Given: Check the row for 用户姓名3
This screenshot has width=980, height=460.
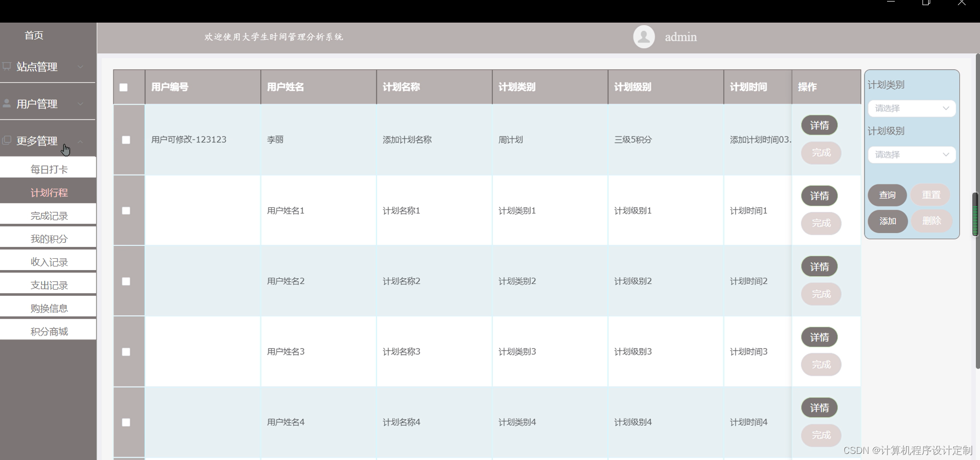Looking at the screenshot, I should coord(126,352).
